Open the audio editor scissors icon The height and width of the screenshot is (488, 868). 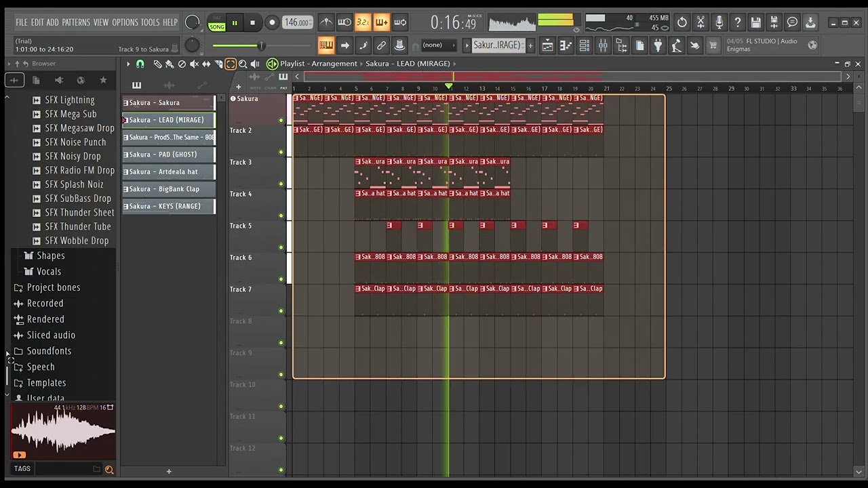pos(701,22)
